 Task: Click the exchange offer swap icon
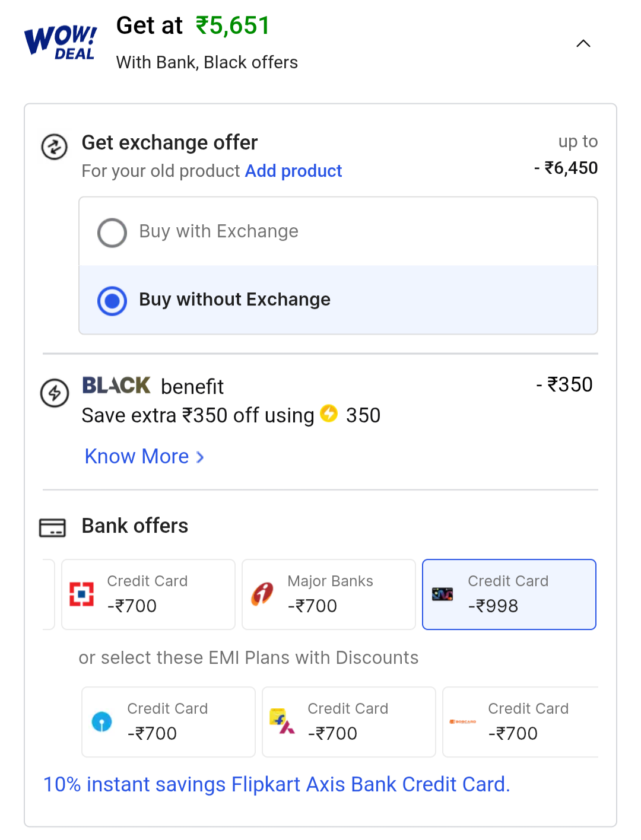[54, 147]
